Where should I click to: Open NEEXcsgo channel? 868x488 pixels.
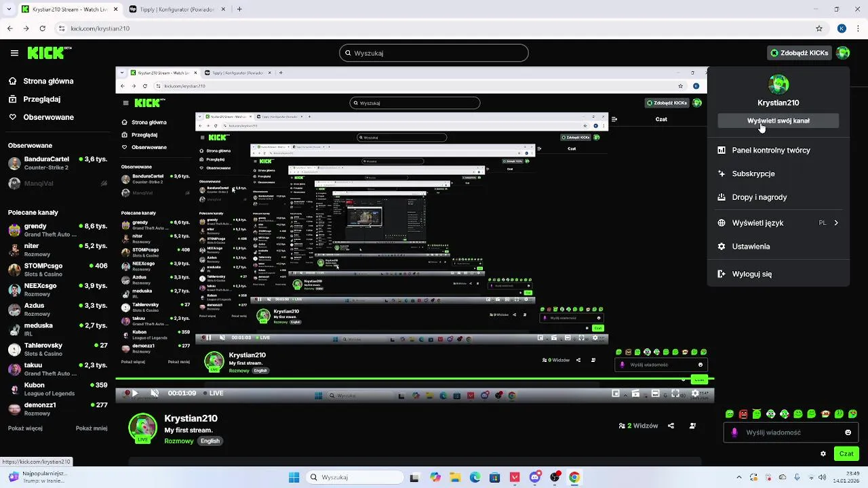click(58, 290)
